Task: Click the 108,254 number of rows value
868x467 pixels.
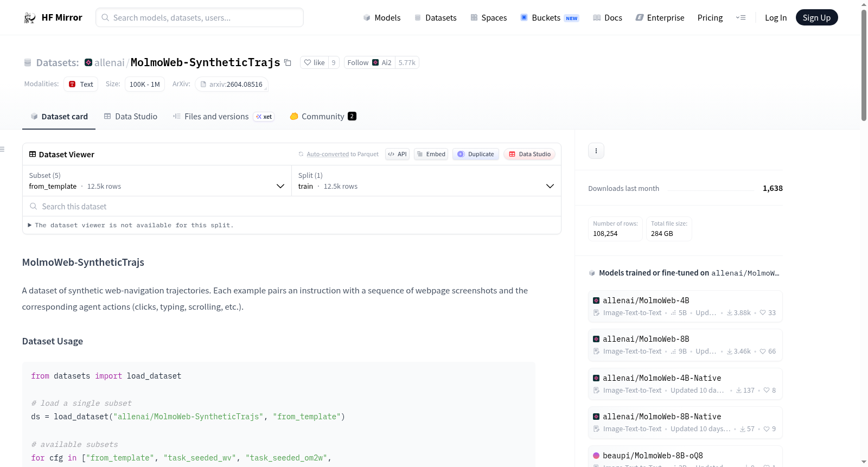Action: (605, 233)
